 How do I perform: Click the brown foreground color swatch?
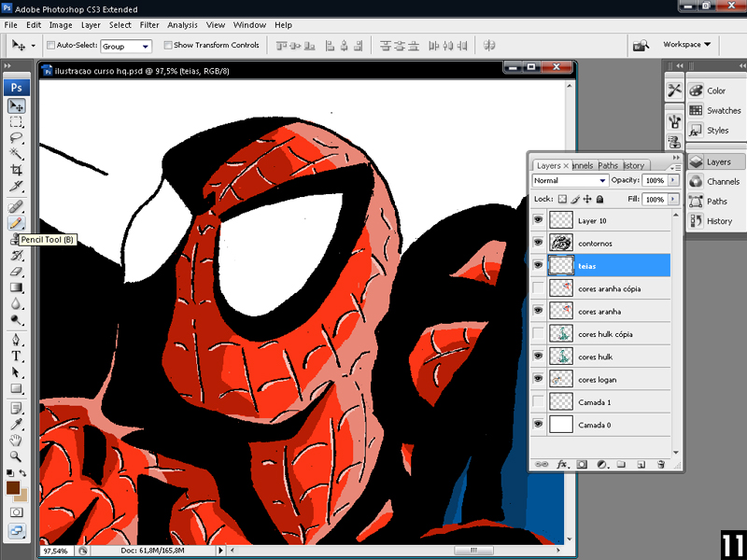13,488
